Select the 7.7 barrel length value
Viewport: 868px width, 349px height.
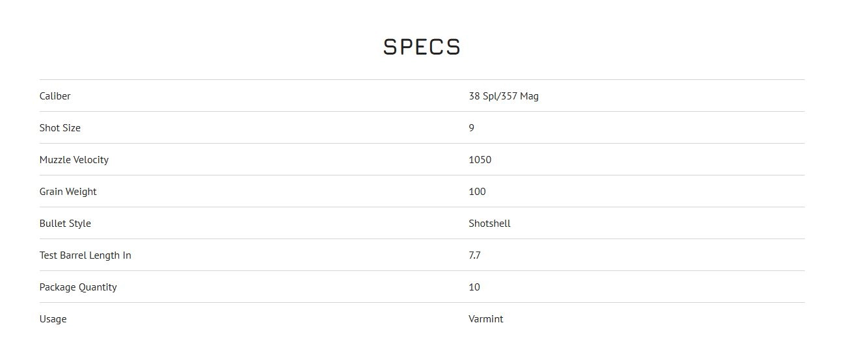click(x=474, y=255)
